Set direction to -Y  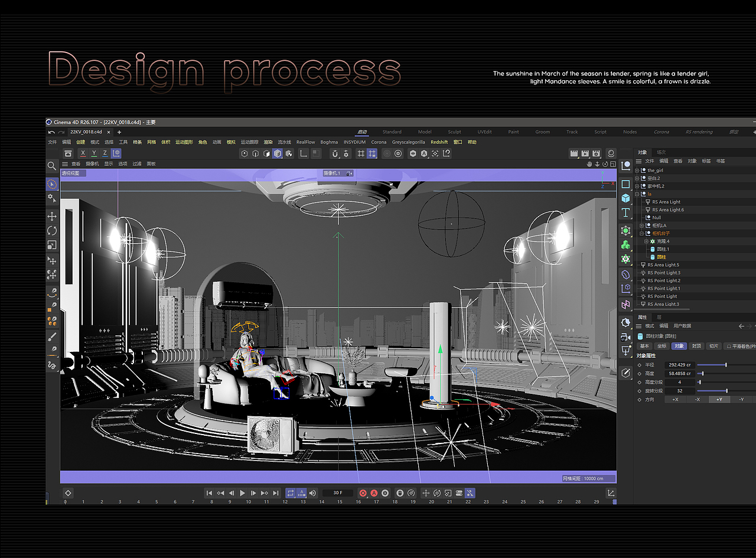(x=742, y=400)
